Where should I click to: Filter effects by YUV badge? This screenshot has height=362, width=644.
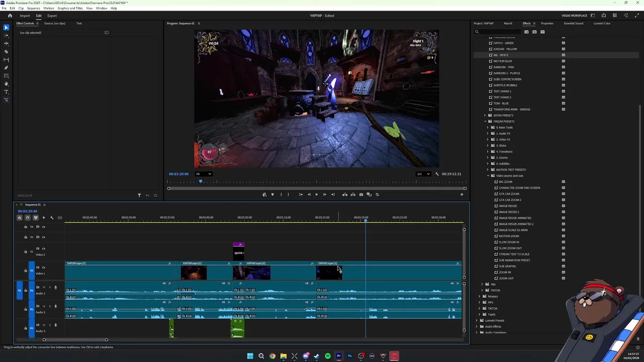tap(542, 32)
